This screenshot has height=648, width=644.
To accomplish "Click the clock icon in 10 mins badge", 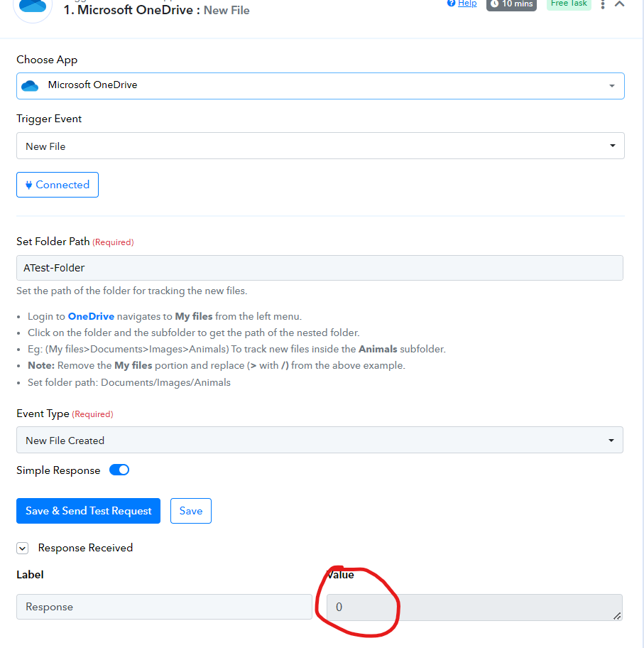I will [494, 4].
